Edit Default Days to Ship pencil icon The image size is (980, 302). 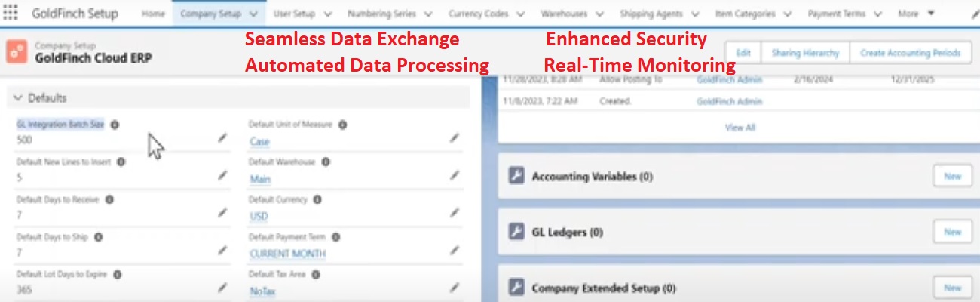pos(222,250)
